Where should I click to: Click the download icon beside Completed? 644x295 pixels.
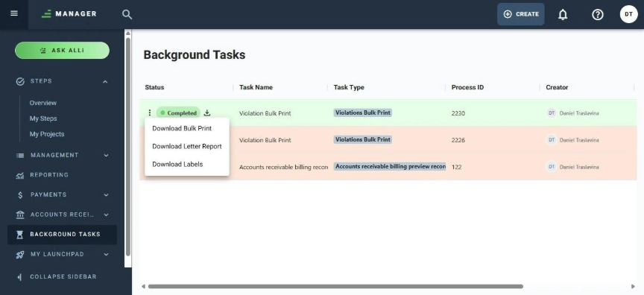(x=207, y=112)
